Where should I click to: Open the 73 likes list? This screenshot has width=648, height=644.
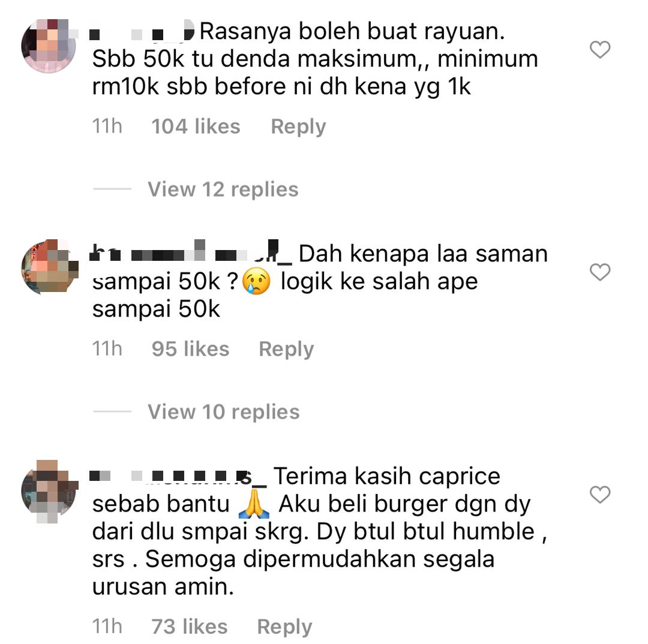190,627
